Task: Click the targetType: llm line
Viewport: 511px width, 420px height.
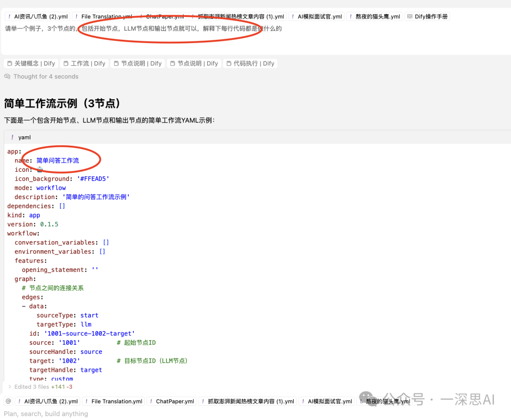Action: click(x=64, y=324)
